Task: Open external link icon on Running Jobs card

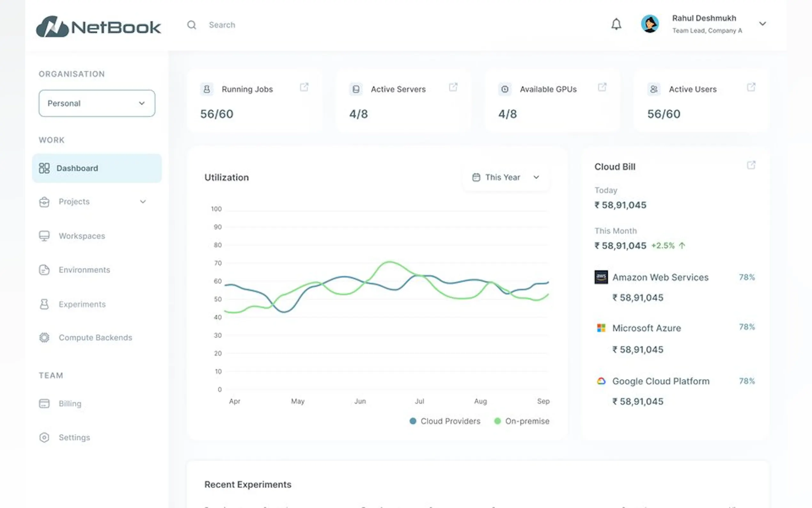Action: coord(304,87)
